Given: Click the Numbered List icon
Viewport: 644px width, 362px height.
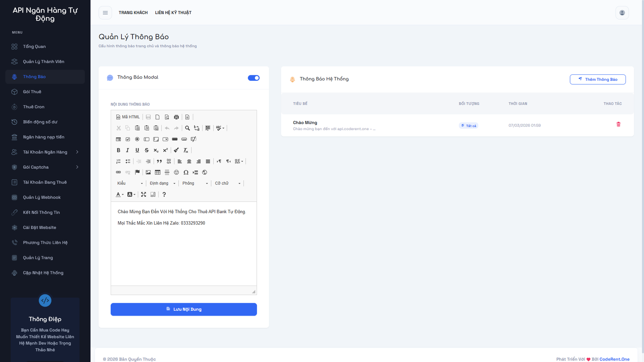Looking at the screenshot, I should tap(118, 161).
